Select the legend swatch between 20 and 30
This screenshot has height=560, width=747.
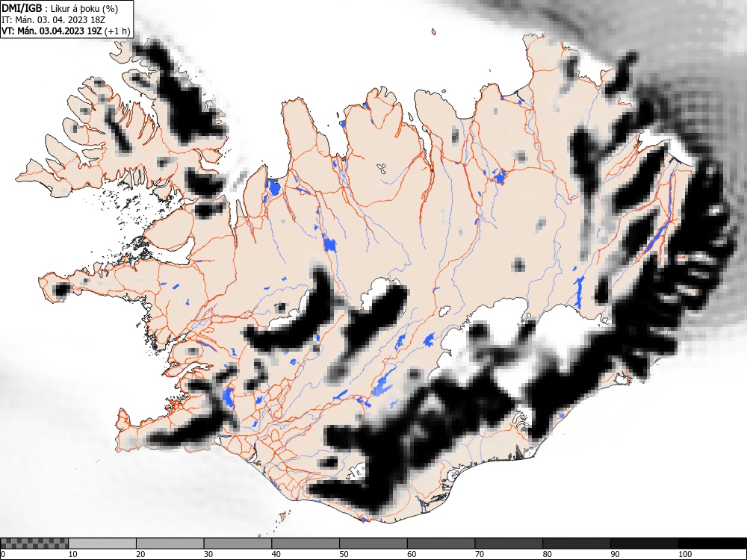[x=170, y=544]
